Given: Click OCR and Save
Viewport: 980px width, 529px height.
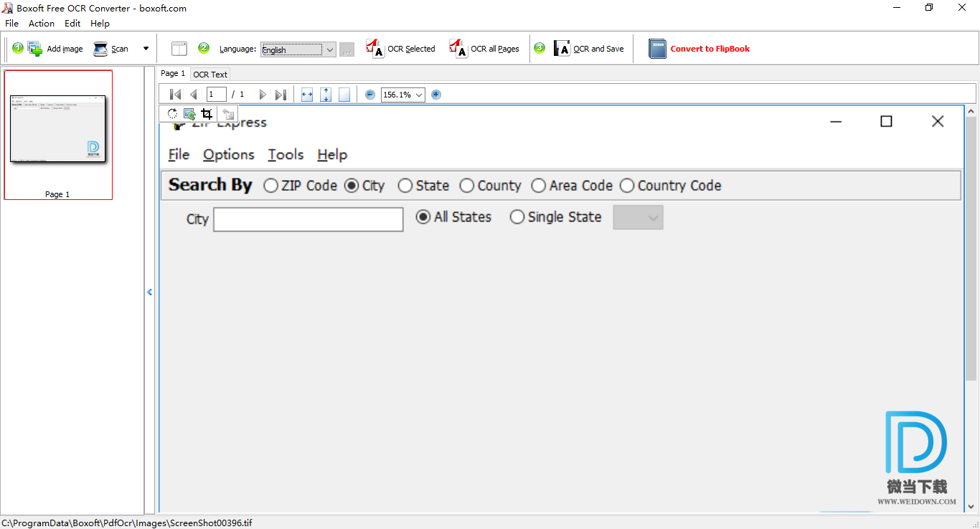Looking at the screenshot, I should tap(589, 49).
